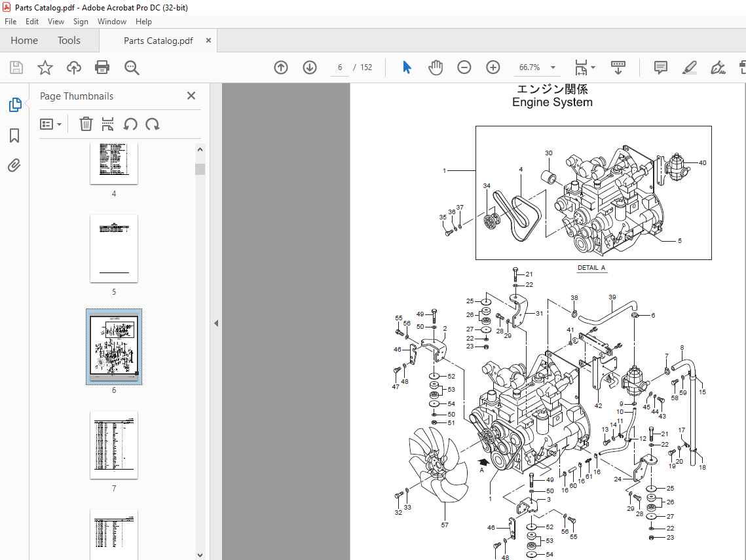This screenshot has width=746, height=560.
Task: Collapse the navigation pane with left arrow
Action: (216, 323)
